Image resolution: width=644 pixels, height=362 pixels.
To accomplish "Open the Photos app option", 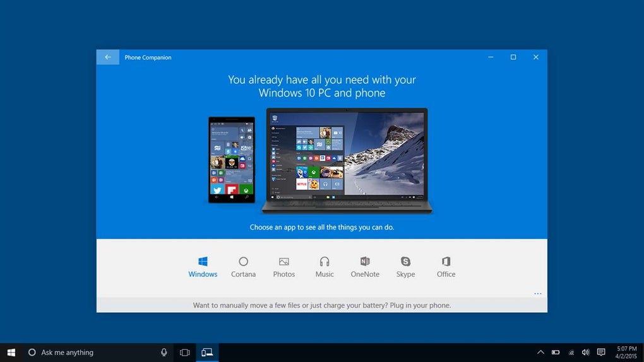I will (x=284, y=267).
